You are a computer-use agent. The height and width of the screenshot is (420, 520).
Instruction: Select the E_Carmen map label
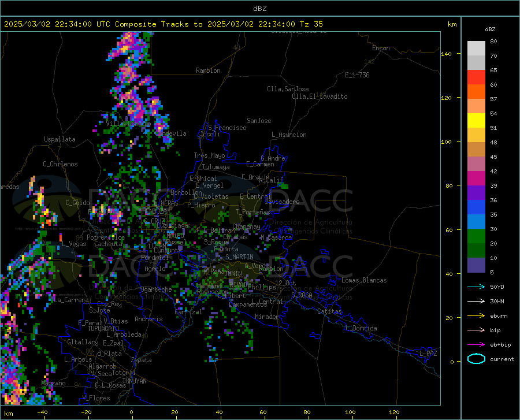[261, 163]
